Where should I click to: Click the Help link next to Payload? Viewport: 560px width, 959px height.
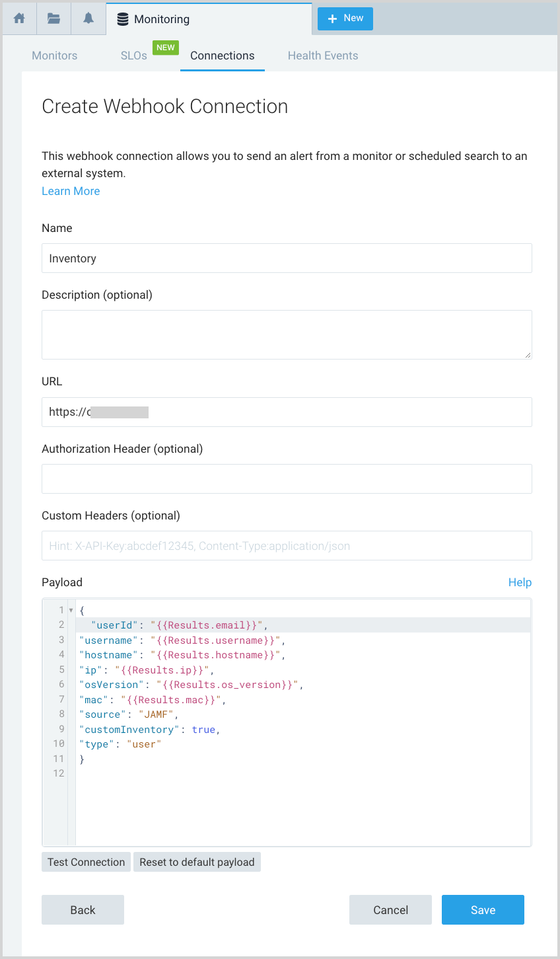click(520, 582)
